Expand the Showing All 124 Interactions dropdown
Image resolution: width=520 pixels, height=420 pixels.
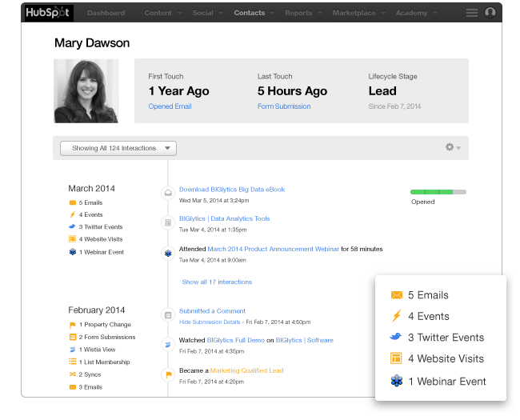[118, 148]
